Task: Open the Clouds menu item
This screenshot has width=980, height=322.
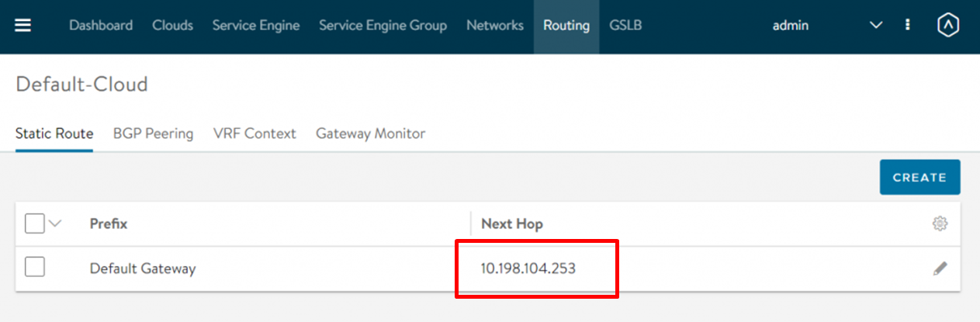Action: click(x=172, y=26)
